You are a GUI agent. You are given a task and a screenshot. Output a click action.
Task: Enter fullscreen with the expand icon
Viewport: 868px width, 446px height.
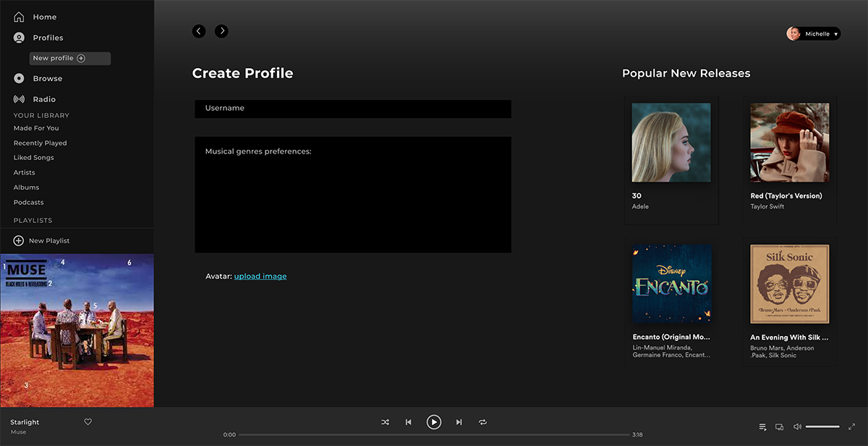[x=852, y=427]
